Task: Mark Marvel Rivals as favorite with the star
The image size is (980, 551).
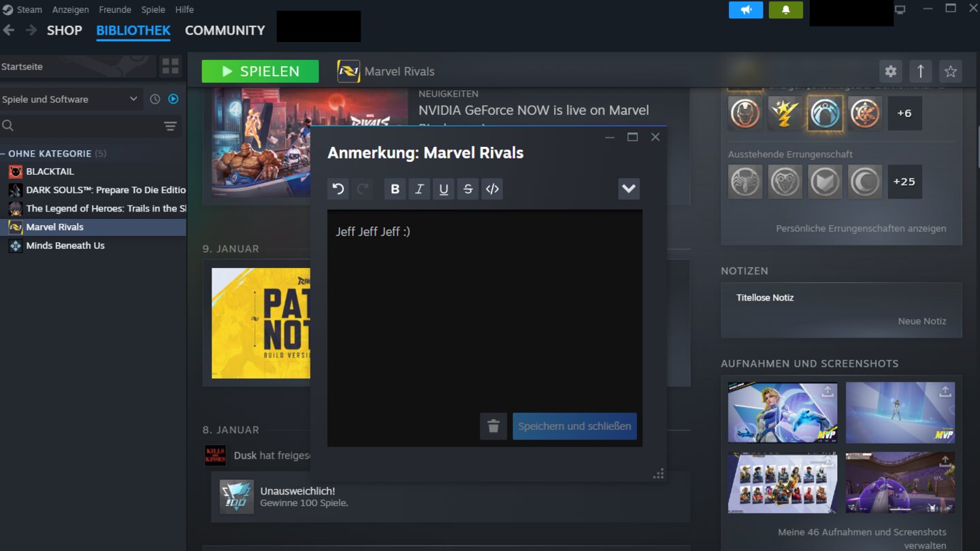Action: (951, 71)
